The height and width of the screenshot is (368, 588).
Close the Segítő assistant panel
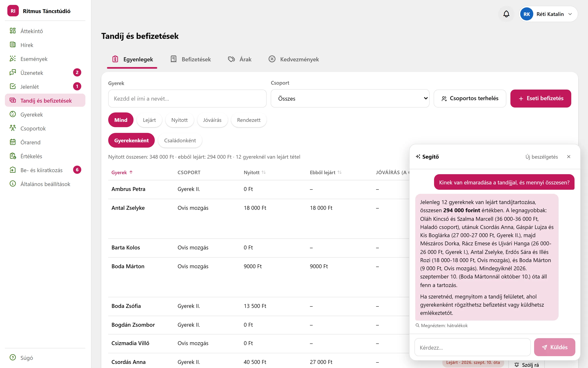click(569, 156)
